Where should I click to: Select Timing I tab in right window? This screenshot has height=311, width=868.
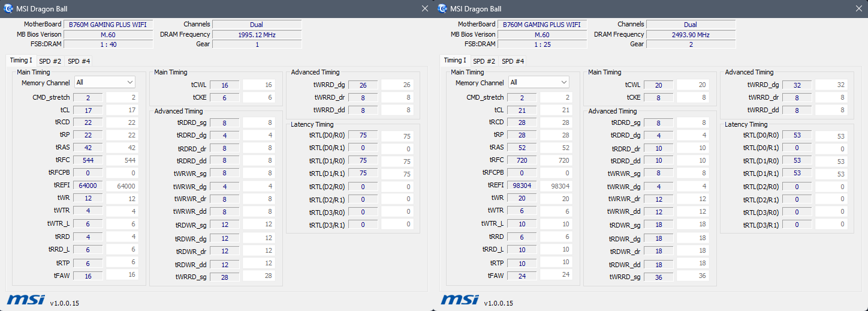pyautogui.click(x=455, y=60)
